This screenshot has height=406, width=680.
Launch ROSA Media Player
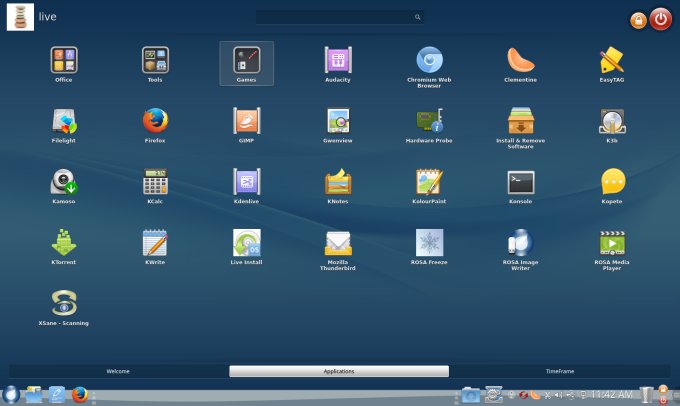pos(612,249)
